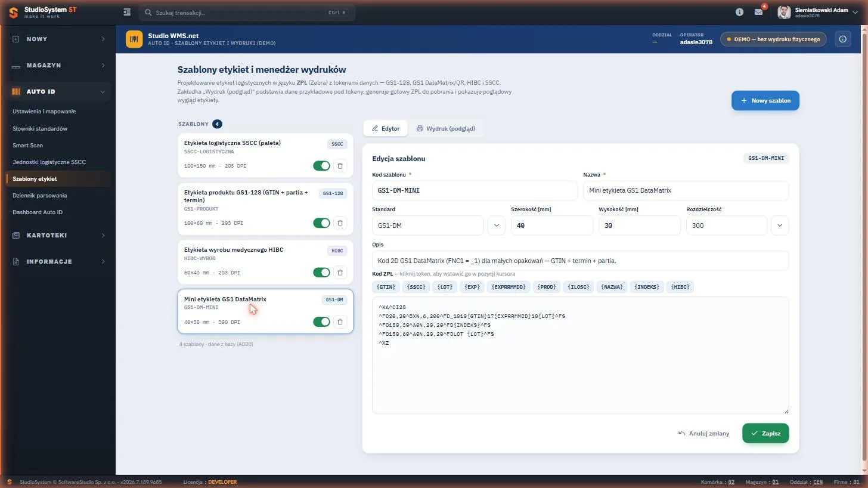Expand the INFORMACJE menu chevron
868x488 pixels.
pyautogui.click(x=103, y=261)
